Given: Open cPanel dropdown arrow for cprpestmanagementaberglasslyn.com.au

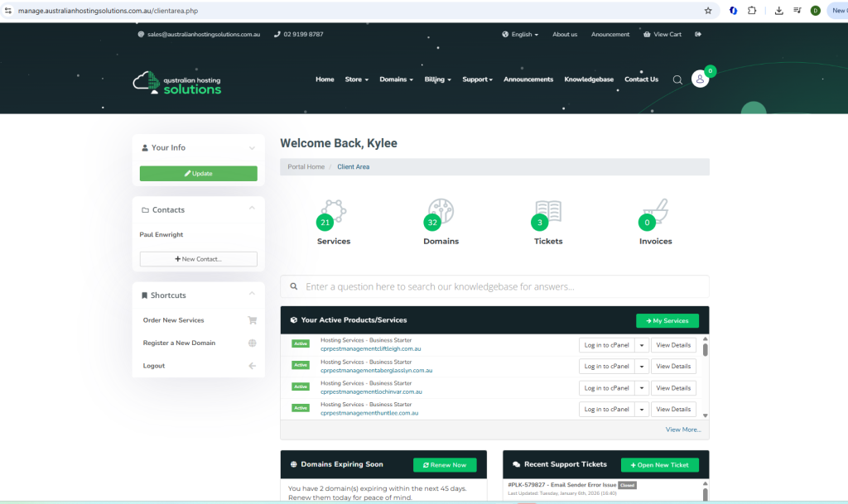Looking at the screenshot, I should (x=642, y=367).
